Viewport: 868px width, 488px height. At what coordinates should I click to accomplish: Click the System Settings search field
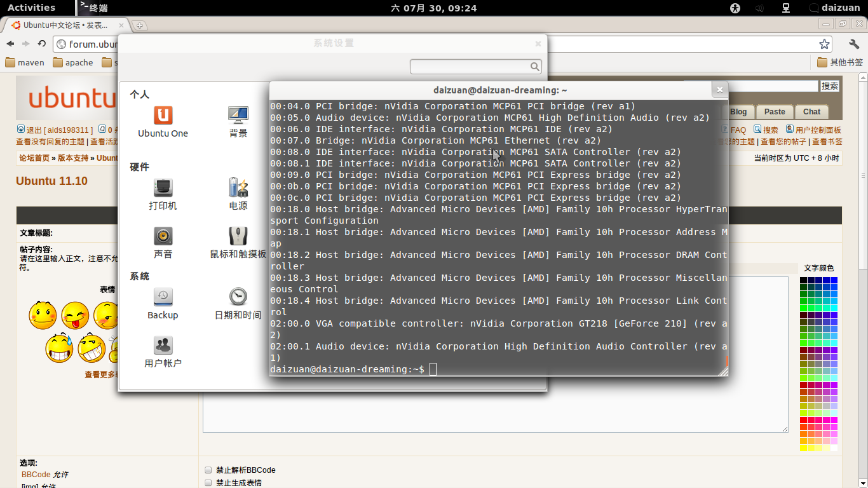476,66
